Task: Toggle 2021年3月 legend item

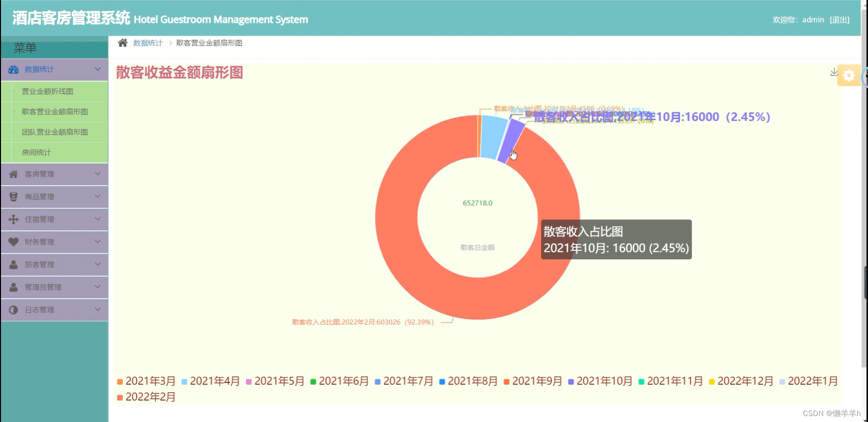Action: 146,381
